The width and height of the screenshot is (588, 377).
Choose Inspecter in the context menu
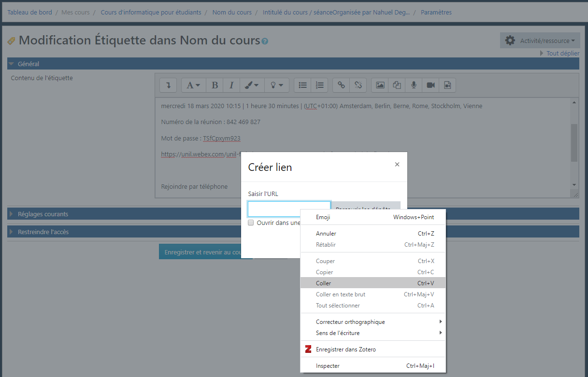328,366
